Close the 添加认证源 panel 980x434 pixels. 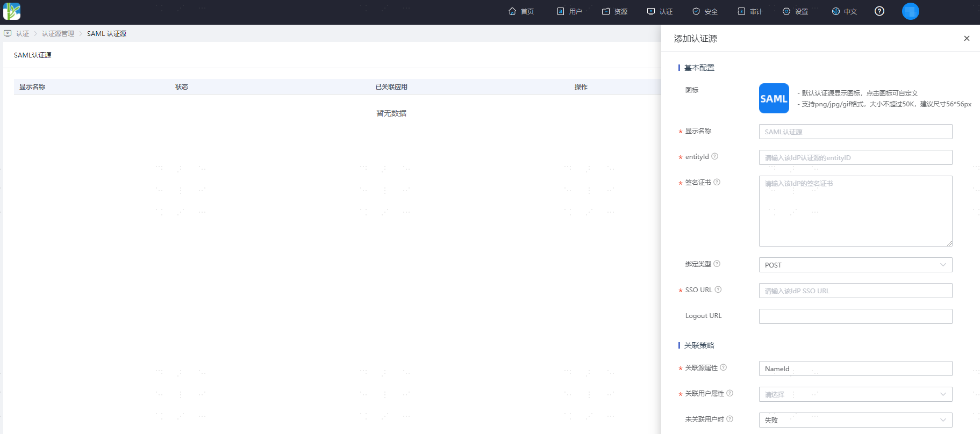(x=967, y=38)
